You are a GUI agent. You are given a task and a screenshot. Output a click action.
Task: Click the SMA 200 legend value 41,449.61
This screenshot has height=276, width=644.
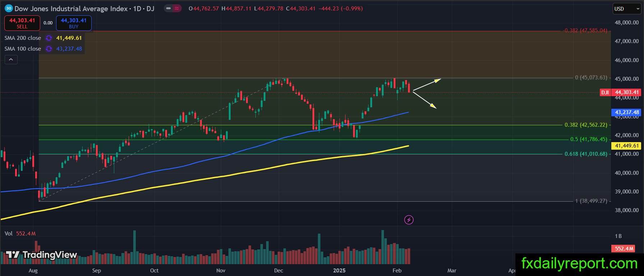coord(69,38)
